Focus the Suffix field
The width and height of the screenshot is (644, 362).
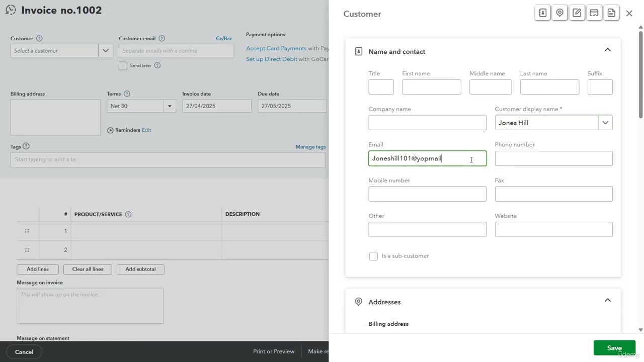[600, 87]
